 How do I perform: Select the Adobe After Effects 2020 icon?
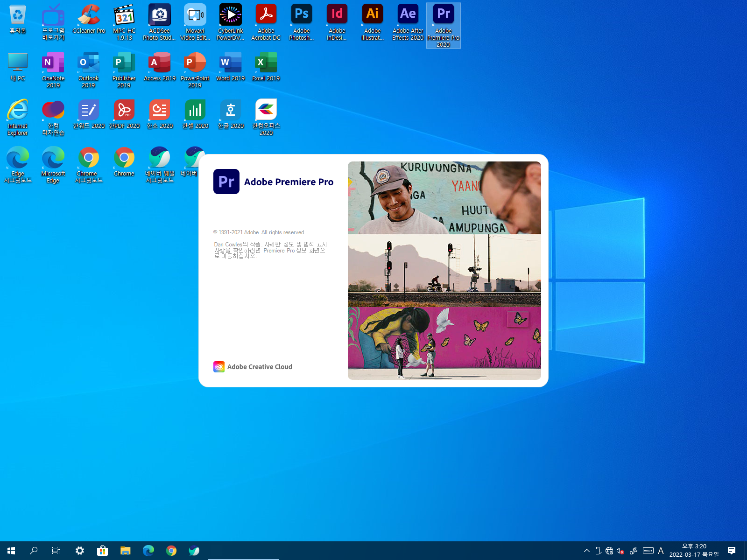(408, 22)
